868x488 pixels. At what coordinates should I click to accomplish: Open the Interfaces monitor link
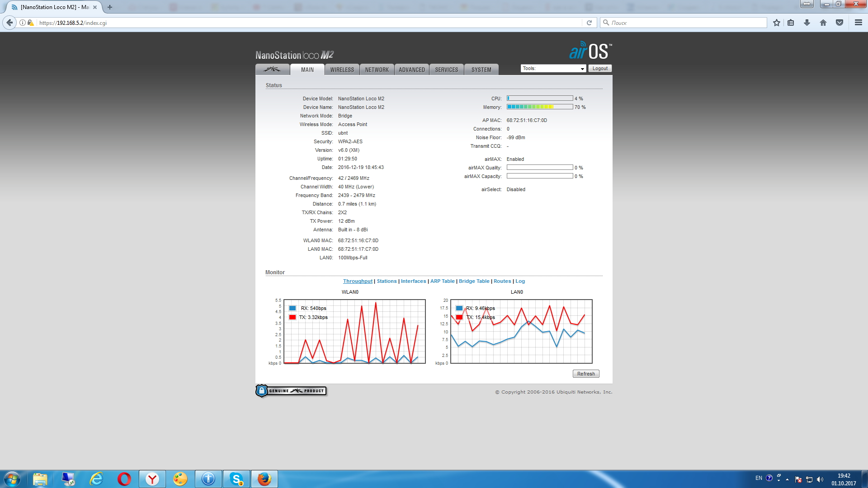point(413,281)
